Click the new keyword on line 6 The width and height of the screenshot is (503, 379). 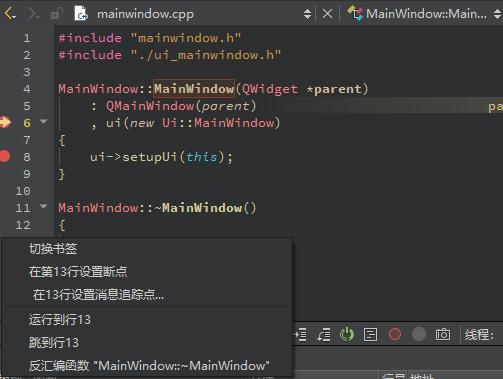(x=142, y=123)
